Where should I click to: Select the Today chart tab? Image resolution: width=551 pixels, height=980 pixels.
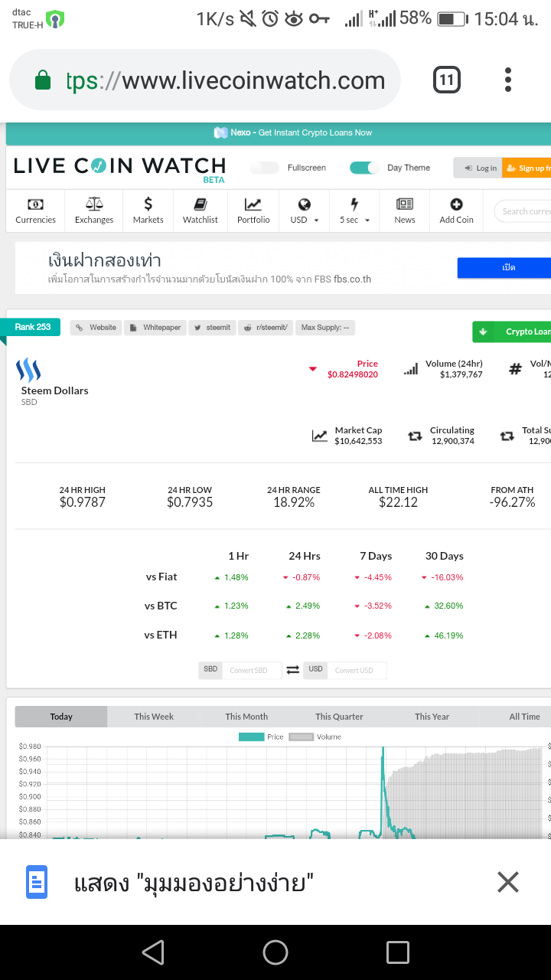click(x=61, y=717)
